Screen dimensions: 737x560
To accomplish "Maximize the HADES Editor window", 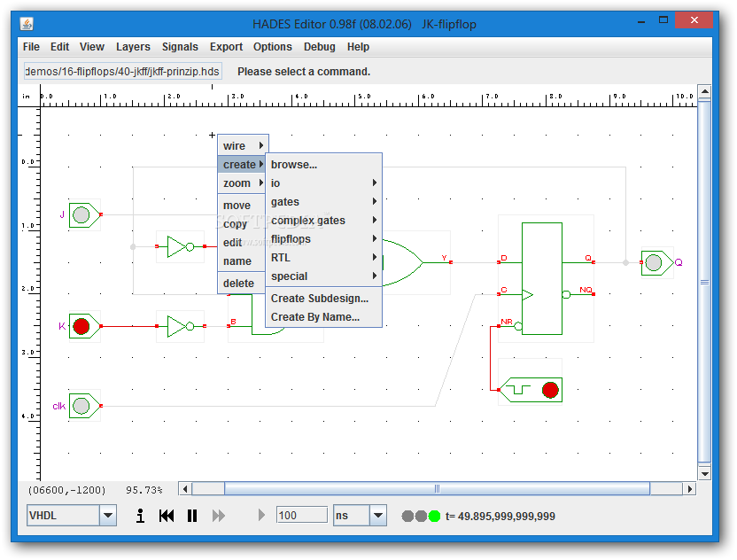I will click(663, 19).
